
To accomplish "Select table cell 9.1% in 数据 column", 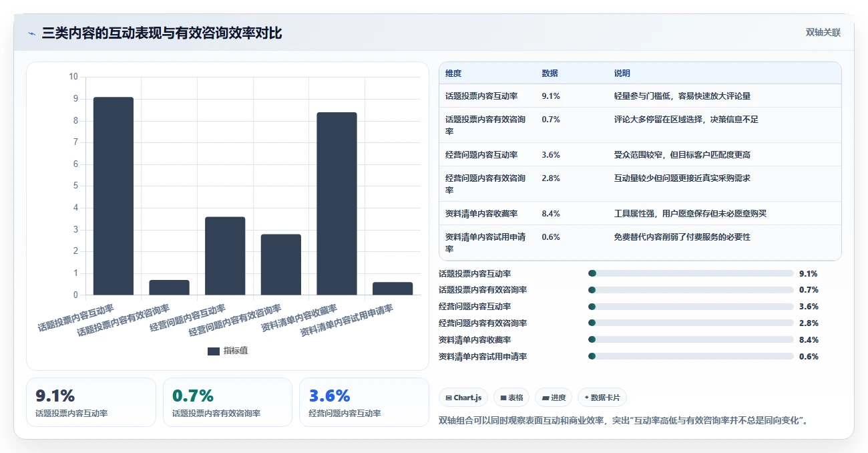I will point(551,96).
